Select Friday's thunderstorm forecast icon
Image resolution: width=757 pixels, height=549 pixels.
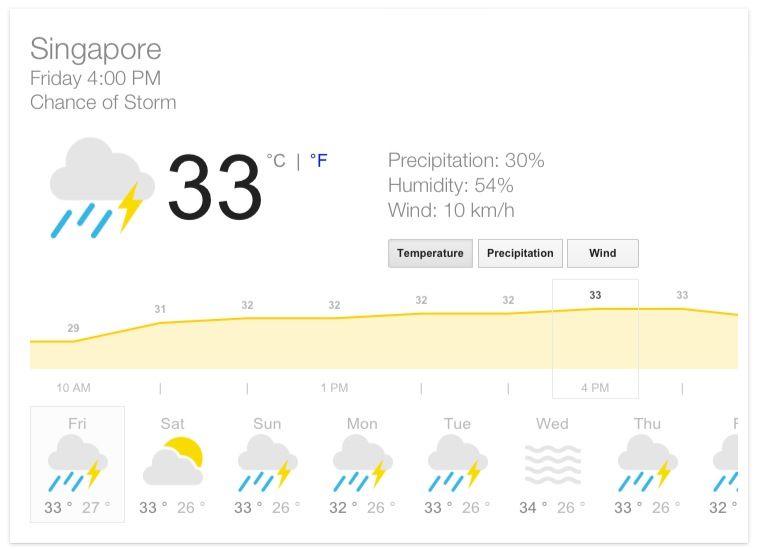point(77,463)
